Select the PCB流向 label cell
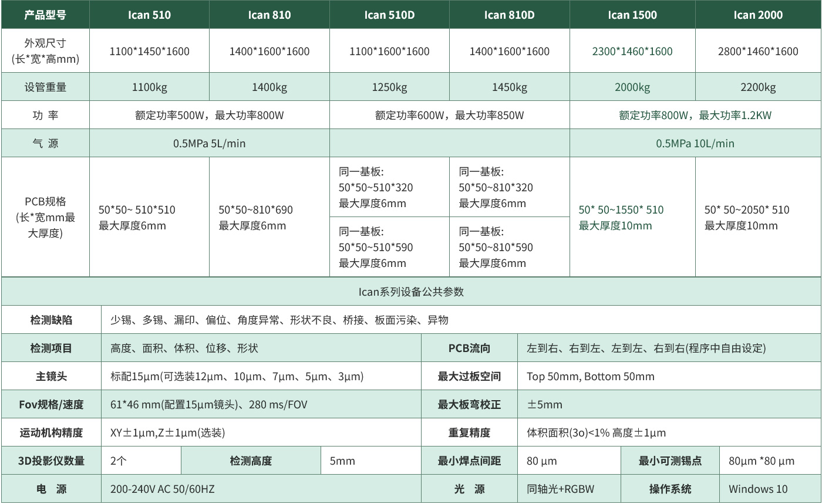Screen dimensions: 822x504 tap(469, 348)
